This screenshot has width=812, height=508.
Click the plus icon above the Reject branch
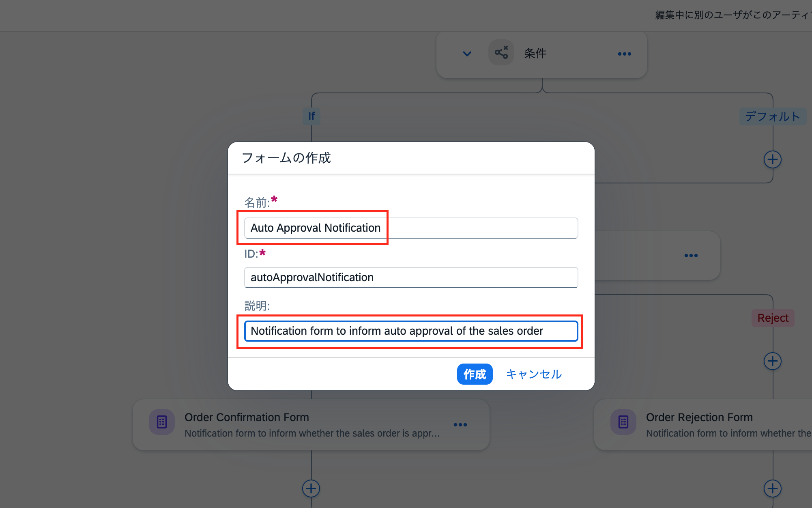coord(773,361)
